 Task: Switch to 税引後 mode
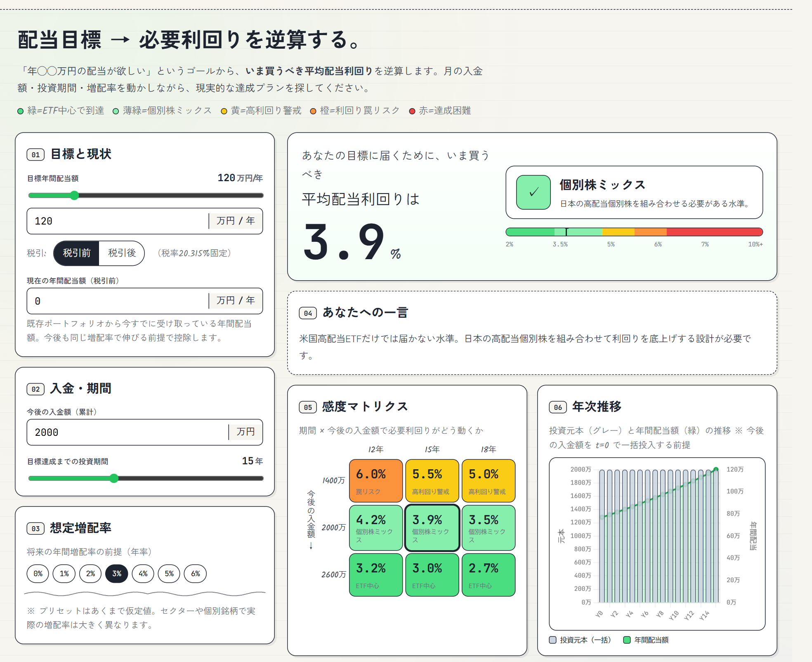(x=122, y=253)
